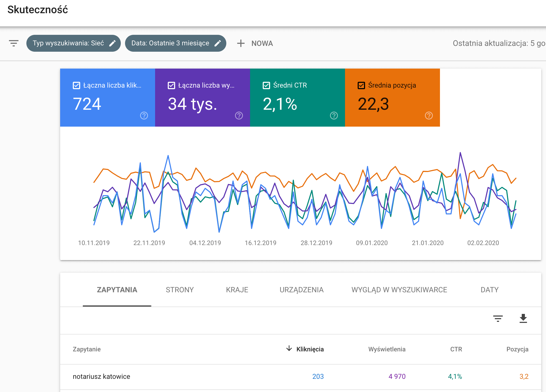Viewport: 546px width, 392px height.
Task: Select the ZAPYTANIA tab
Action: [117, 290]
